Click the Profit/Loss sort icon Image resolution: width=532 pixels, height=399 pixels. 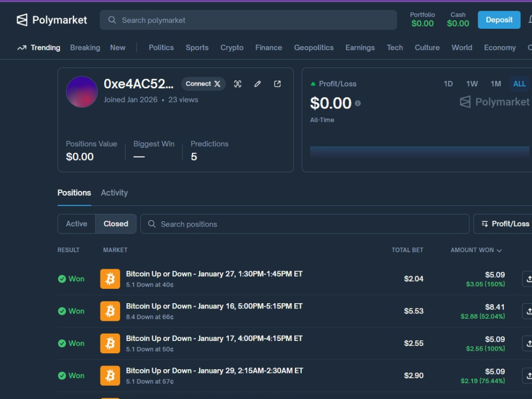click(x=485, y=223)
